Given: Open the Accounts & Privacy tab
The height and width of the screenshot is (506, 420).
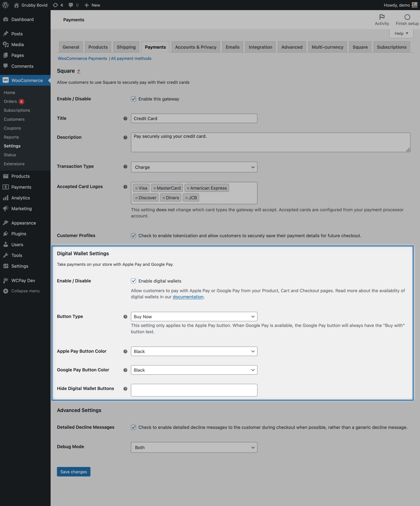Looking at the screenshot, I should 196,47.
